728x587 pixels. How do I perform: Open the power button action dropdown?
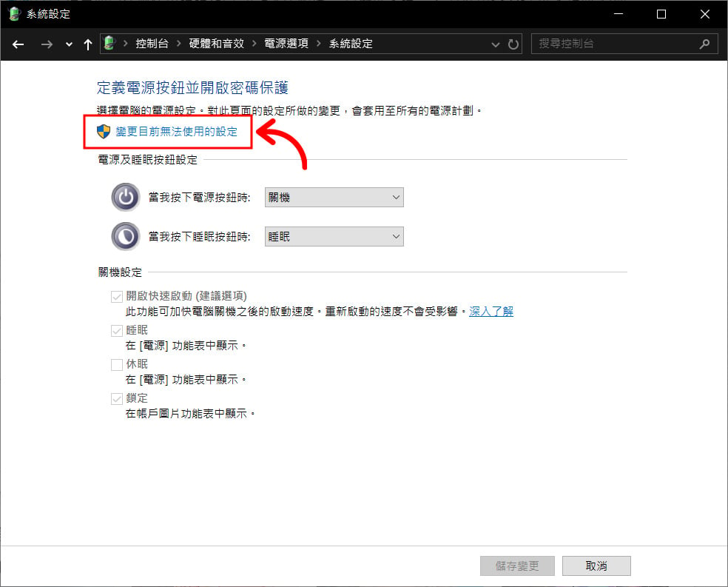[x=334, y=198]
